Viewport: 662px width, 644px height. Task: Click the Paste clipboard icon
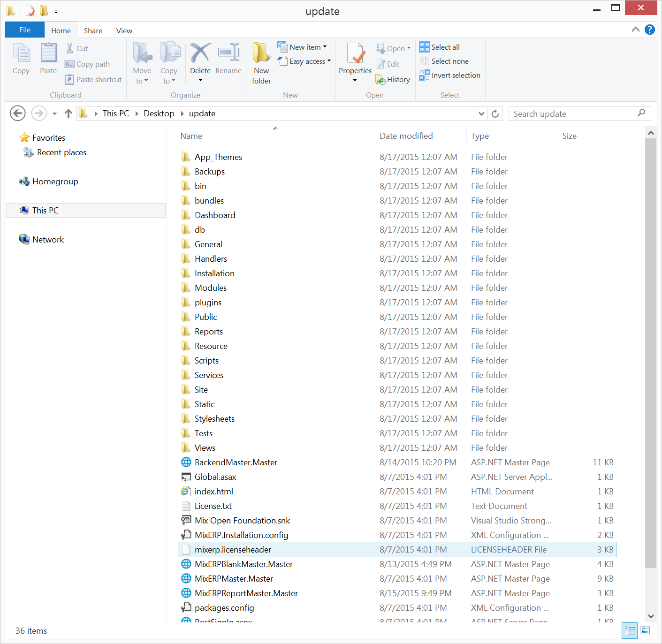point(48,53)
